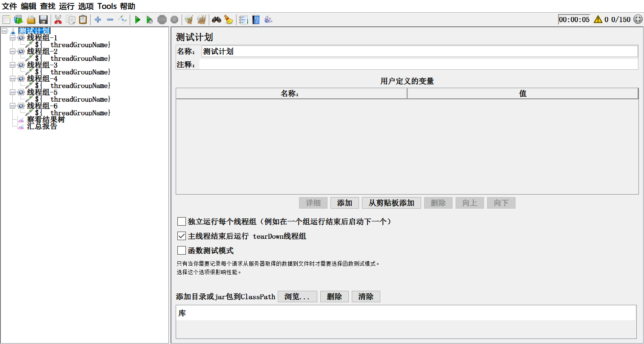
Task: Collapse the 线程组-1 tree node
Action: pos(13,38)
